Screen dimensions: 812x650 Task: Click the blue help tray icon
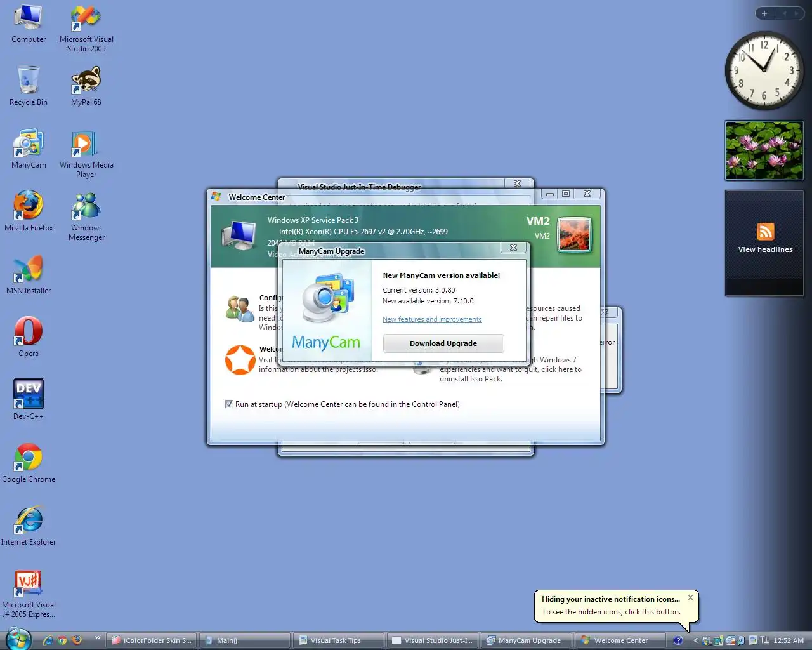click(x=678, y=640)
